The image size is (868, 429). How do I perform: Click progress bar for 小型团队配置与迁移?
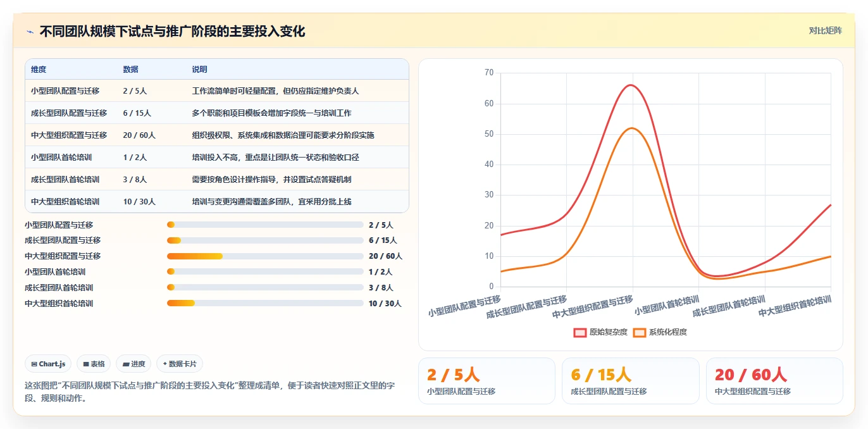[x=265, y=225]
